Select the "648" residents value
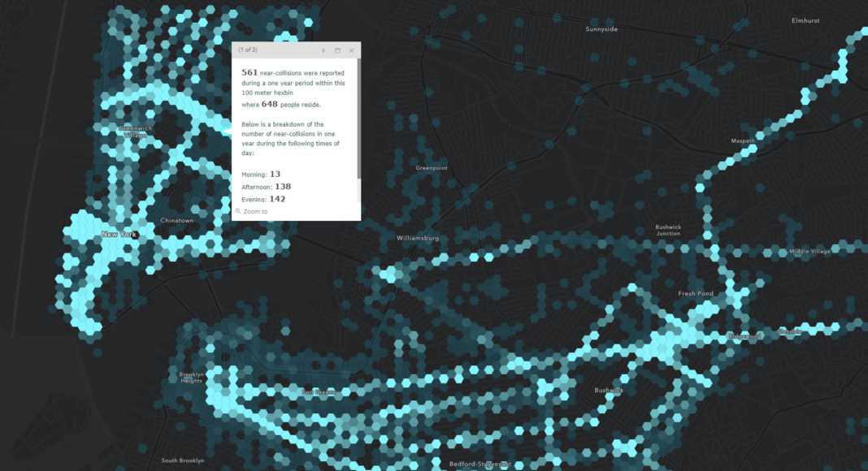Viewport: 868px width, 471px height. click(x=270, y=104)
